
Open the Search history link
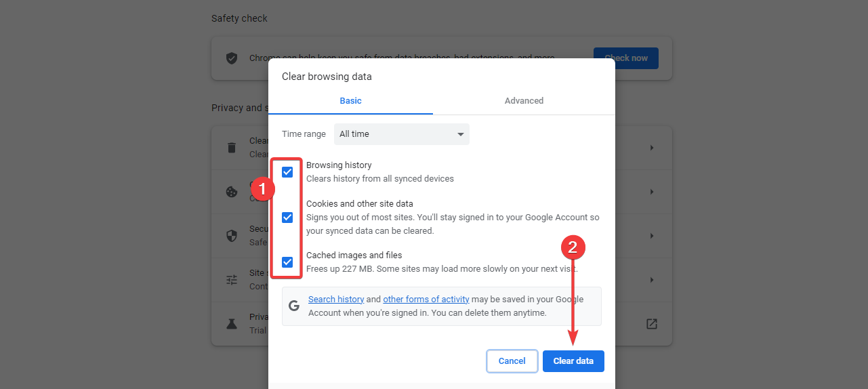336,300
